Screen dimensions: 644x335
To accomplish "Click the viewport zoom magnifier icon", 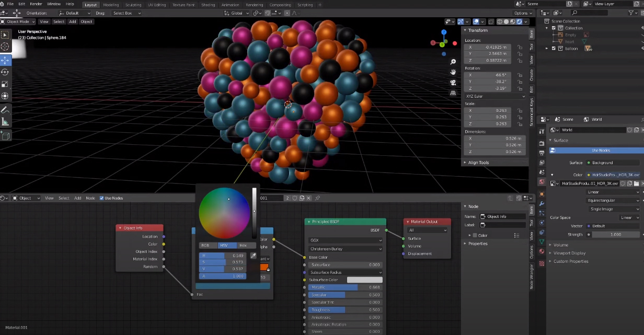I will [453, 62].
